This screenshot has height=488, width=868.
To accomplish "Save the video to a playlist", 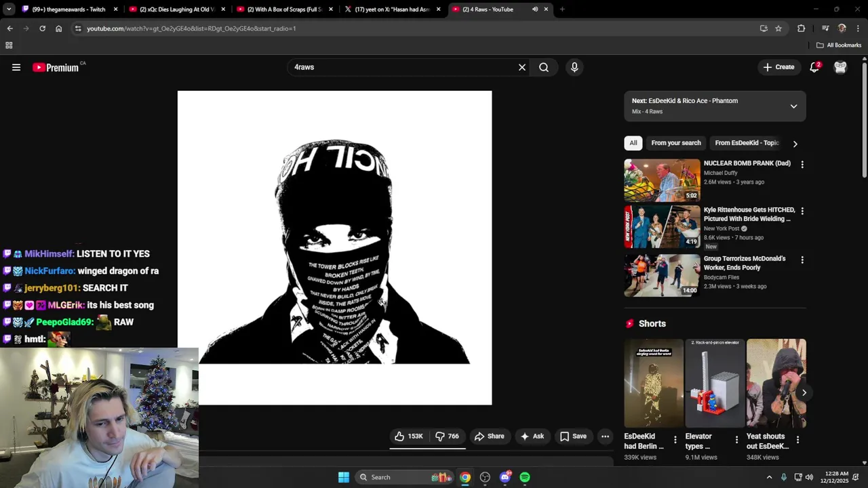I will pos(573,436).
